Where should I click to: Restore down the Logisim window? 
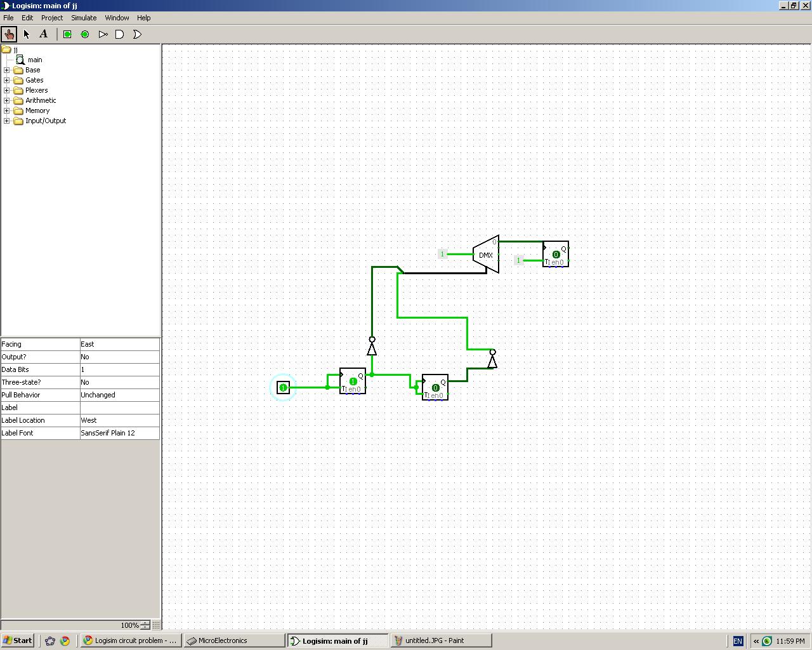[793, 5]
